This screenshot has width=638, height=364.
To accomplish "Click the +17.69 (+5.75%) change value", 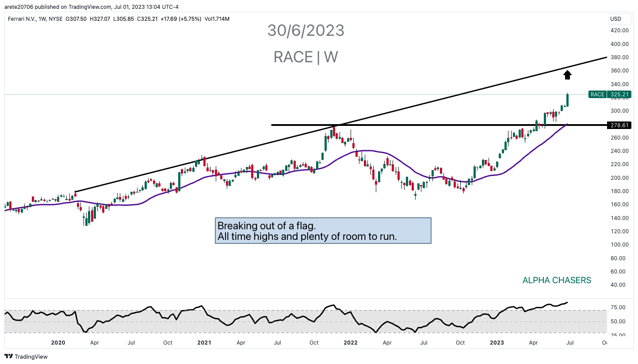I will (x=181, y=19).
